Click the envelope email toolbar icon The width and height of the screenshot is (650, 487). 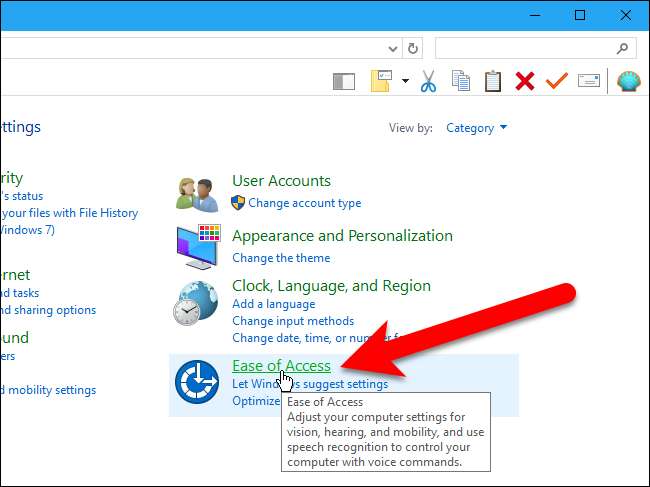[589, 80]
